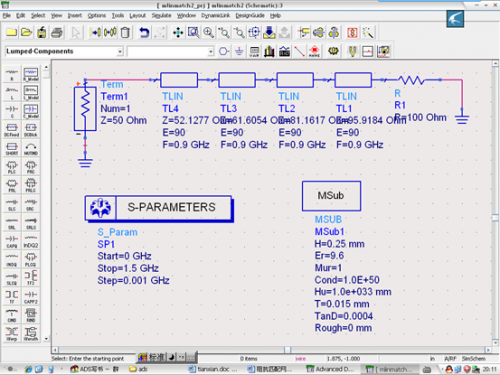Click the 'TanD=0.0004' parameter text
500x375 pixels.
click(344, 316)
